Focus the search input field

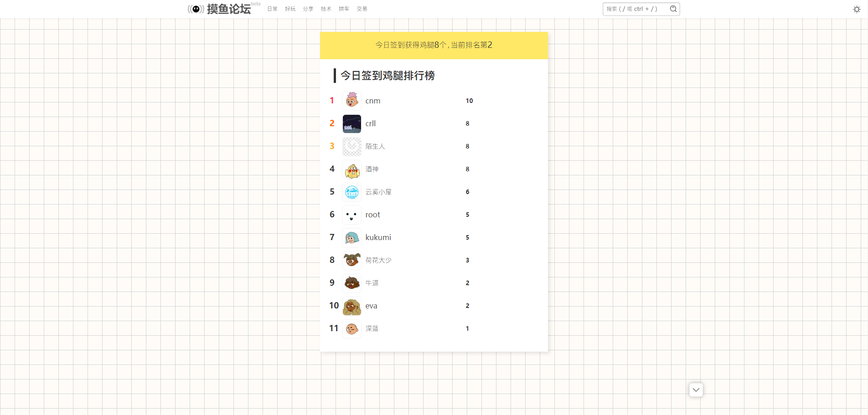[x=635, y=9]
